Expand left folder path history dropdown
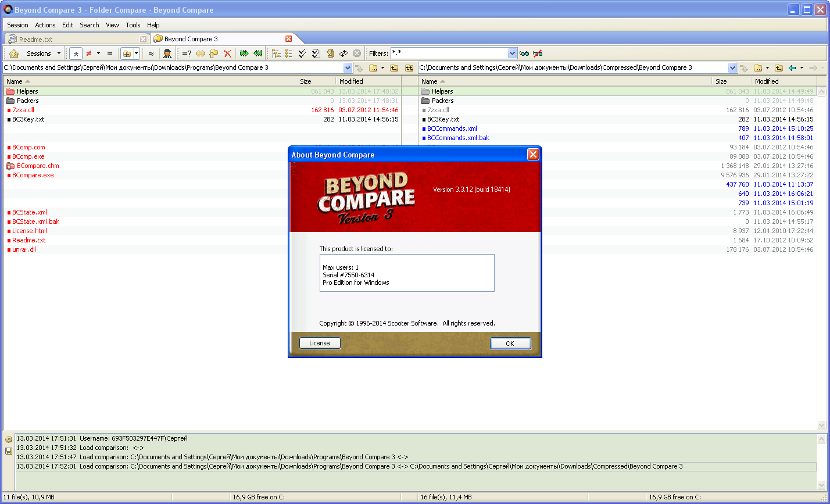 pyautogui.click(x=348, y=68)
